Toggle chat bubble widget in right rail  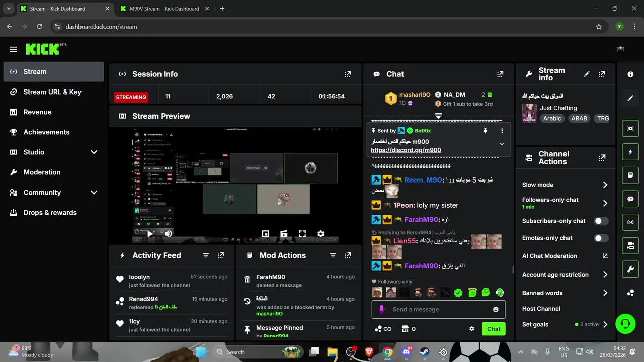(x=630, y=199)
